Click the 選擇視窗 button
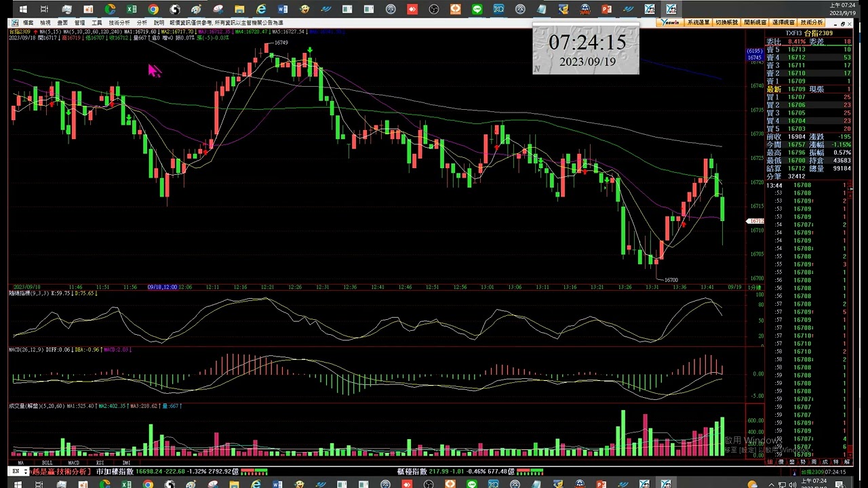This screenshot has height=488, width=868. 784,22
